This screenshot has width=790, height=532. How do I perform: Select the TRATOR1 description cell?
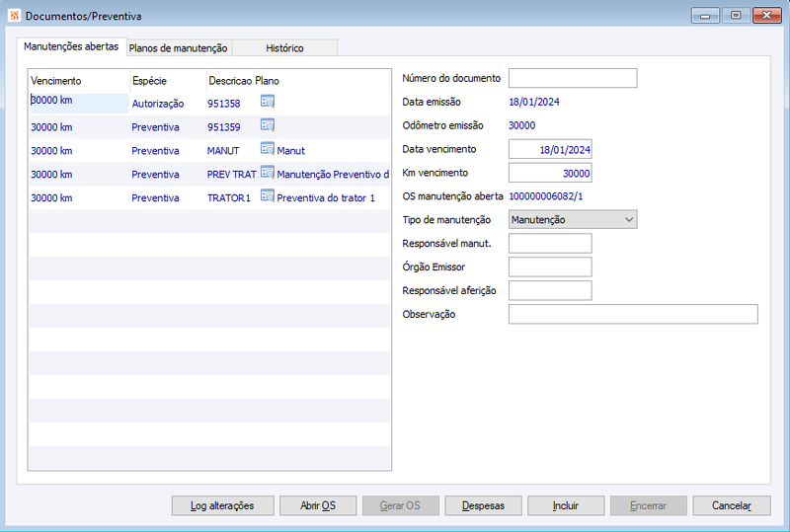229,198
